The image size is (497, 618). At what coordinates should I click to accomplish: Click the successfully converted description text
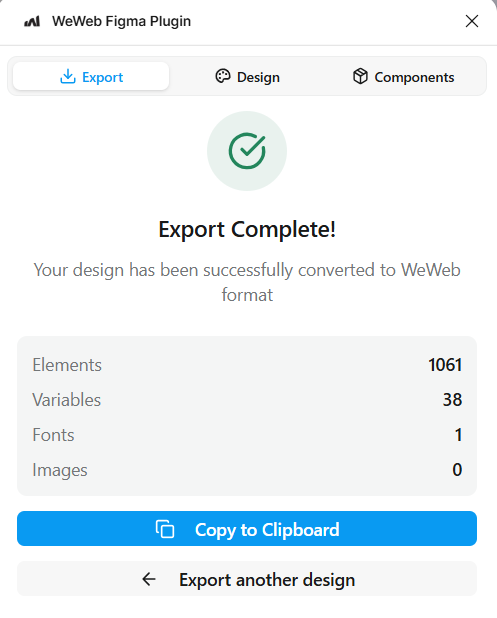point(247,282)
